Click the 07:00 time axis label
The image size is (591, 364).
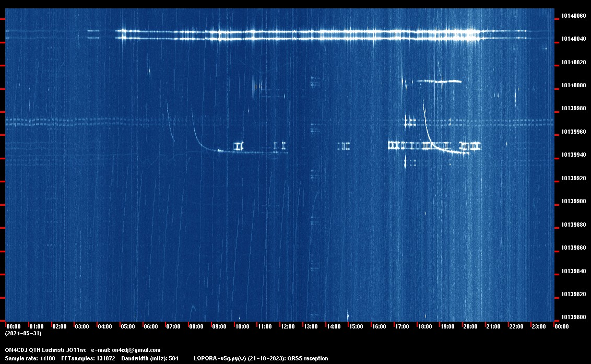(x=173, y=326)
